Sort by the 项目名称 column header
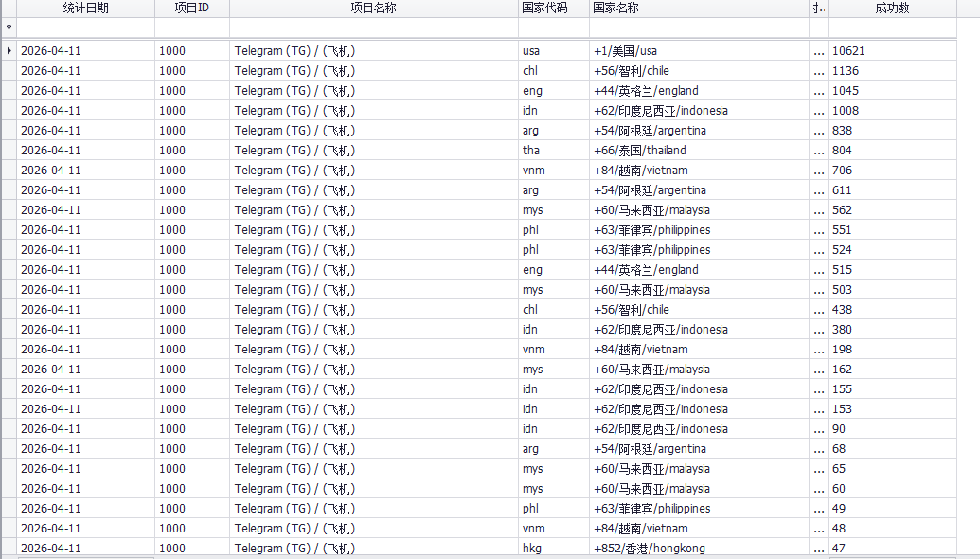 pyautogui.click(x=374, y=9)
